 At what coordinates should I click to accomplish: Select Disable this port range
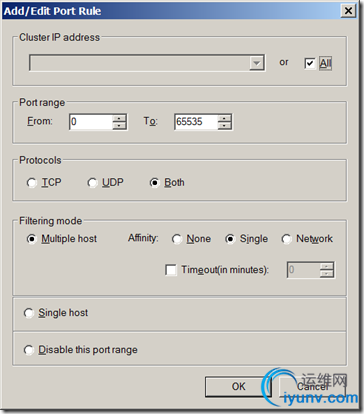pos(29,350)
